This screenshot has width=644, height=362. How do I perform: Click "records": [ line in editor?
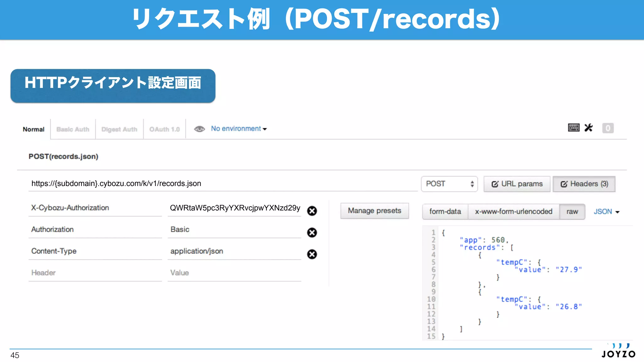(486, 248)
